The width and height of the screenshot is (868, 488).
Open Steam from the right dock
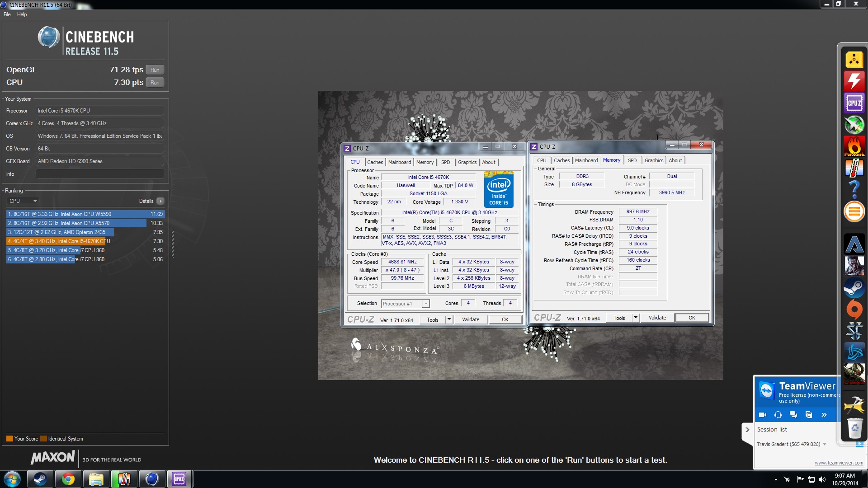pyautogui.click(x=854, y=288)
